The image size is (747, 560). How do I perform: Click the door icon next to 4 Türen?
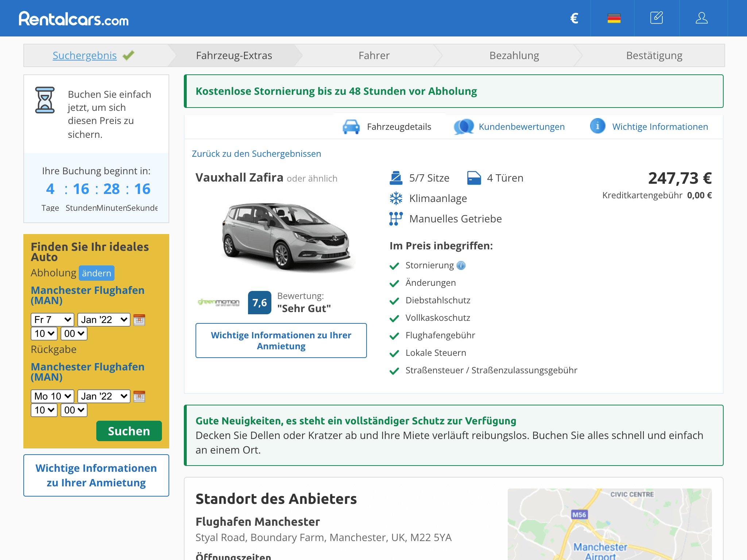click(474, 178)
